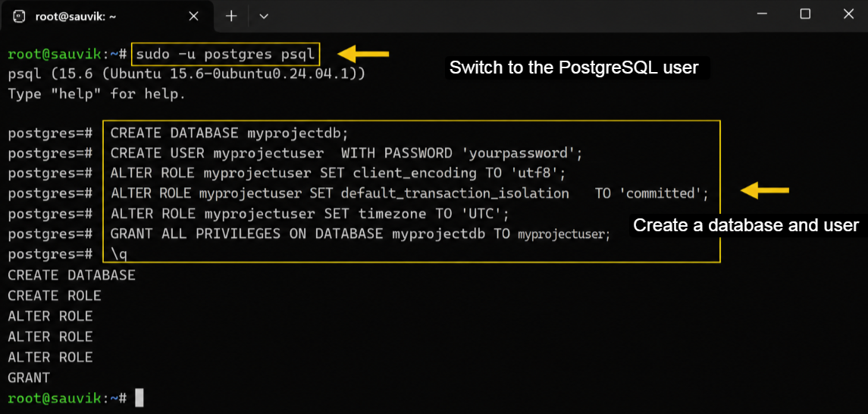Click the client_encoding ALTER ROLE line

pos(337,173)
